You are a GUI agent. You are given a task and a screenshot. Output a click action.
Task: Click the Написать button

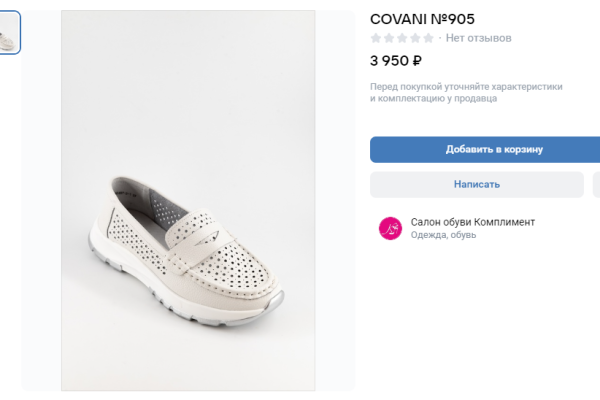pos(476,184)
